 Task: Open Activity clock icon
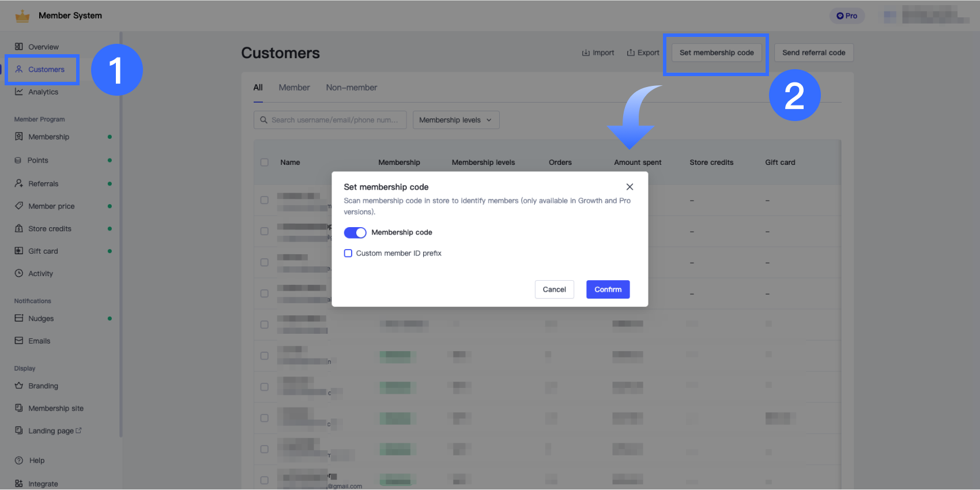pyautogui.click(x=19, y=273)
